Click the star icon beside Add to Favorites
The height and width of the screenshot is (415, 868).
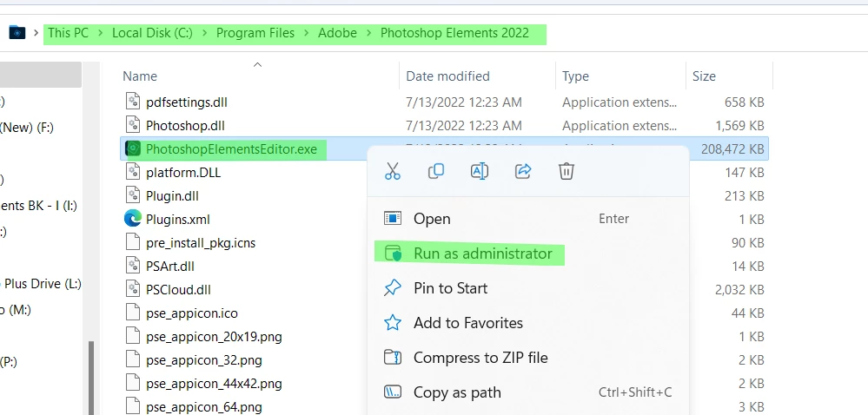coord(393,323)
